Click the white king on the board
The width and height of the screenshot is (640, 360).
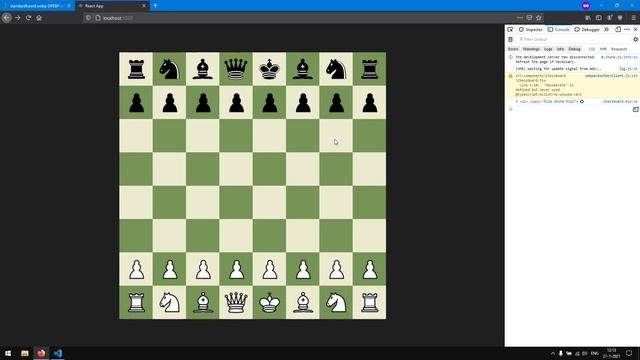(269, 302)
